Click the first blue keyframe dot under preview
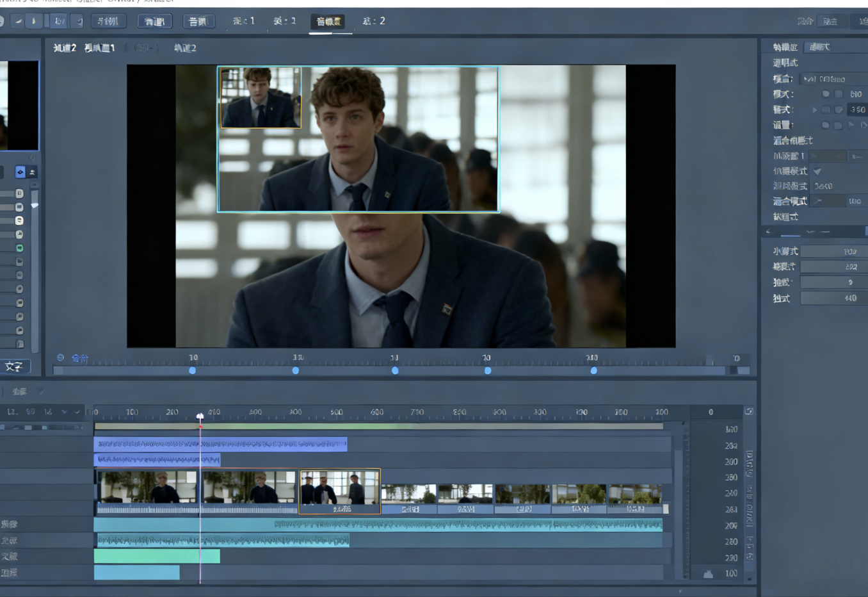Viewport: 868px width, 597px height. 193,370
